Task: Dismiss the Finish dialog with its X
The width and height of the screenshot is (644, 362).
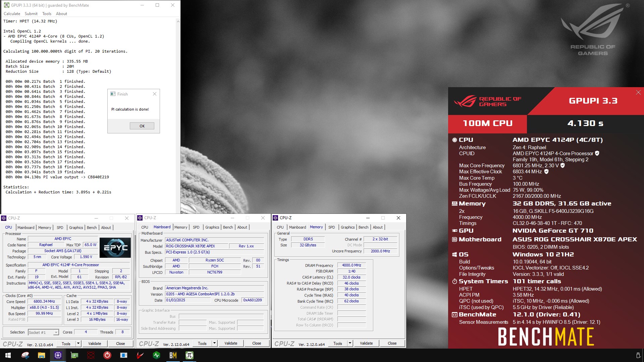Action: [x=155, y=94]
